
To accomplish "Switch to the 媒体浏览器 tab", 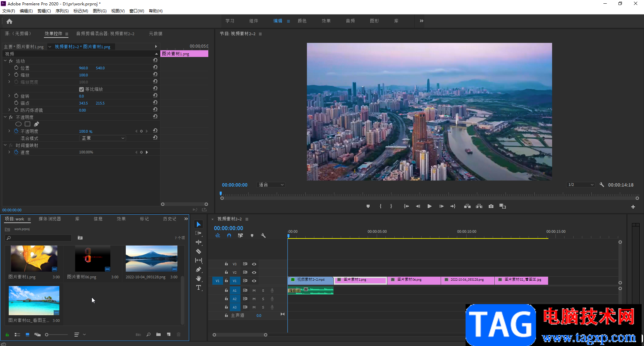I will pyautogui.click(x=50, y=219).
